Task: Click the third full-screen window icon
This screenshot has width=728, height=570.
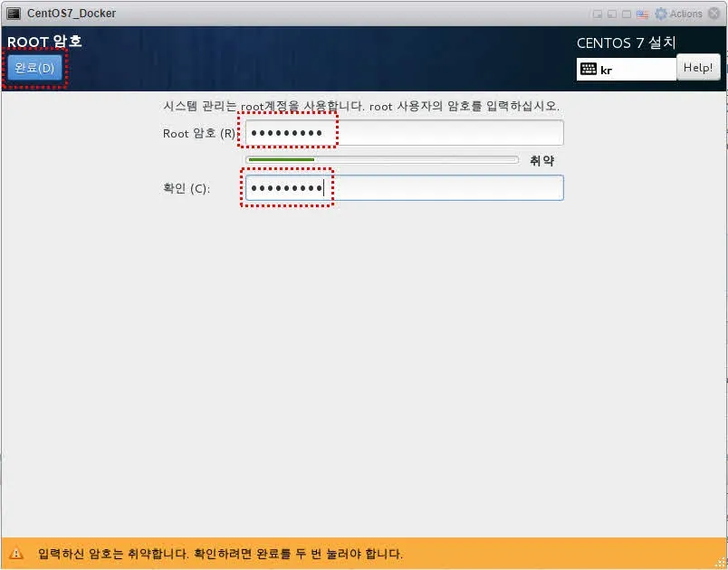Action: 627,14
